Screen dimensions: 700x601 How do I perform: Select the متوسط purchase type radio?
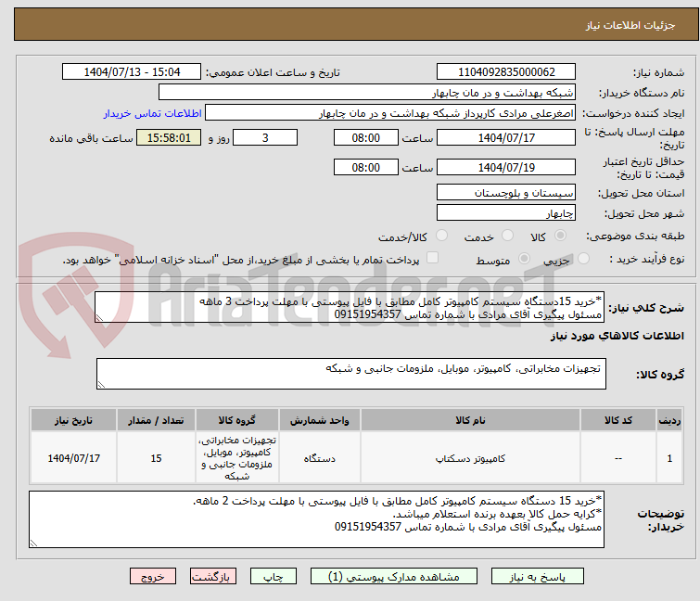click(x=524, y=259)
